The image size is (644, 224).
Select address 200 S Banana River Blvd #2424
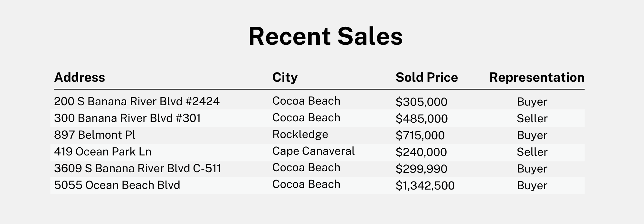coord(137,101)
